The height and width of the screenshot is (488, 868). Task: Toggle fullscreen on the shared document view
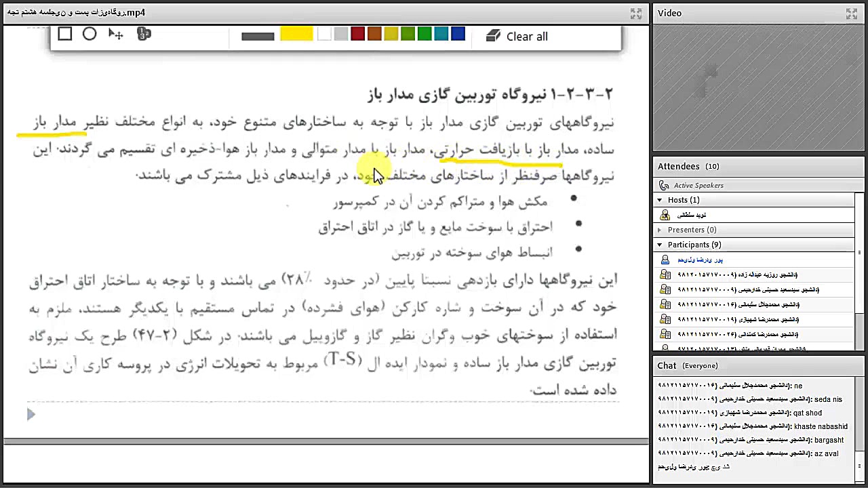[636, 12]
